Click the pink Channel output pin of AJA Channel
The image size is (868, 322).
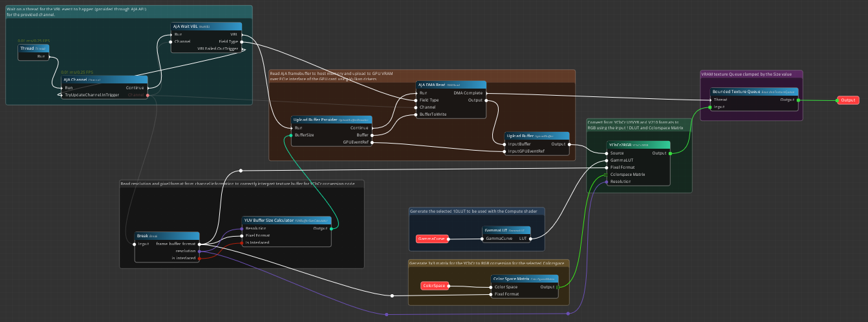(x=148, y=94)
